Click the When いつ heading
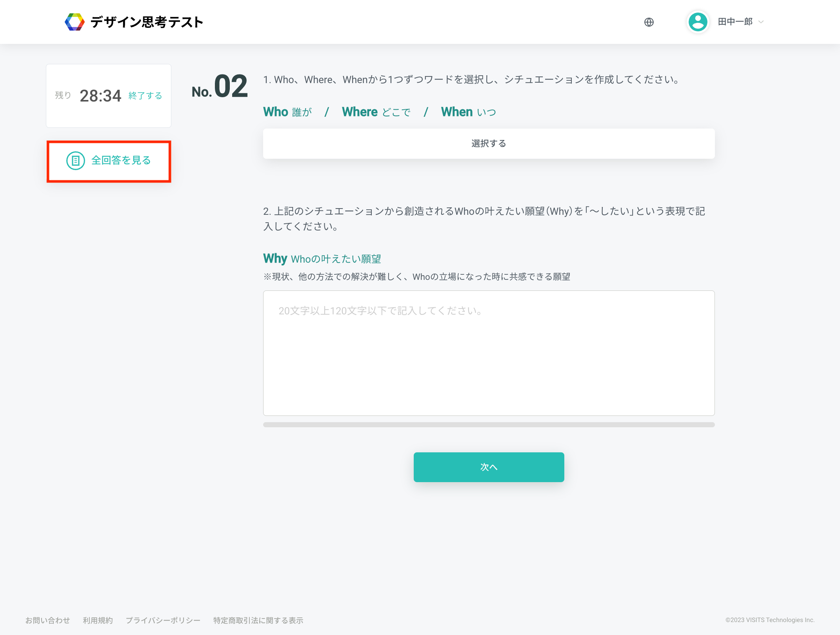 468,112
